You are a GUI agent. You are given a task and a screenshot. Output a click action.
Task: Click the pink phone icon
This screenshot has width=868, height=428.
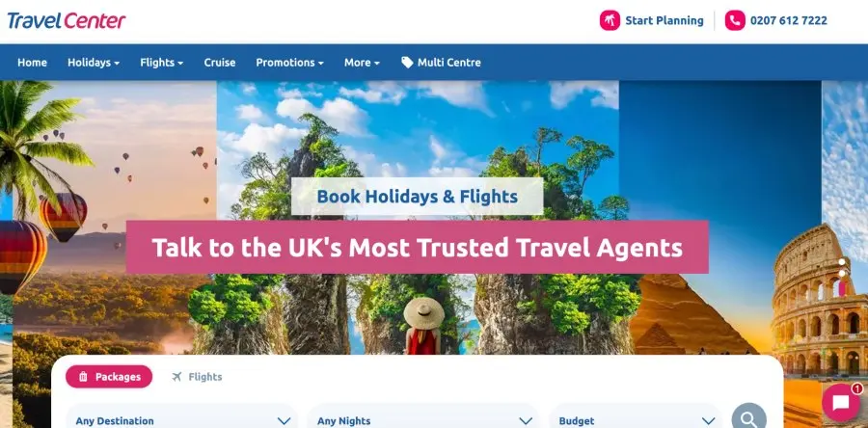click(x=735, y=20)
